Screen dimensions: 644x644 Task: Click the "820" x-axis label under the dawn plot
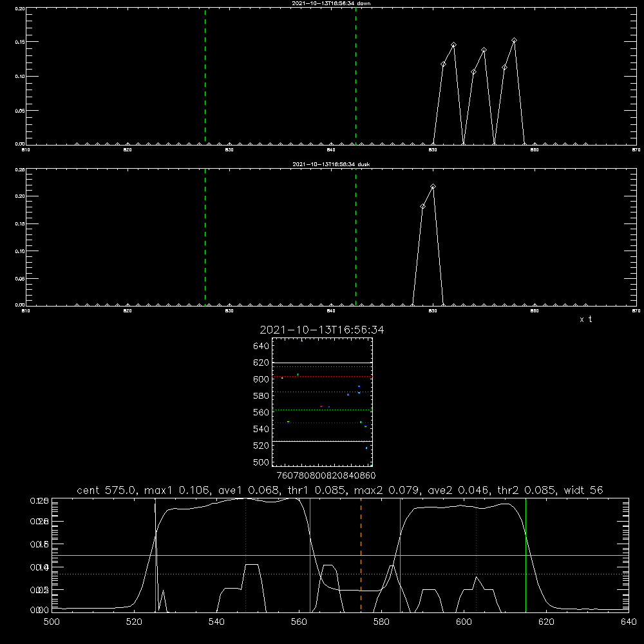[128, 150]
